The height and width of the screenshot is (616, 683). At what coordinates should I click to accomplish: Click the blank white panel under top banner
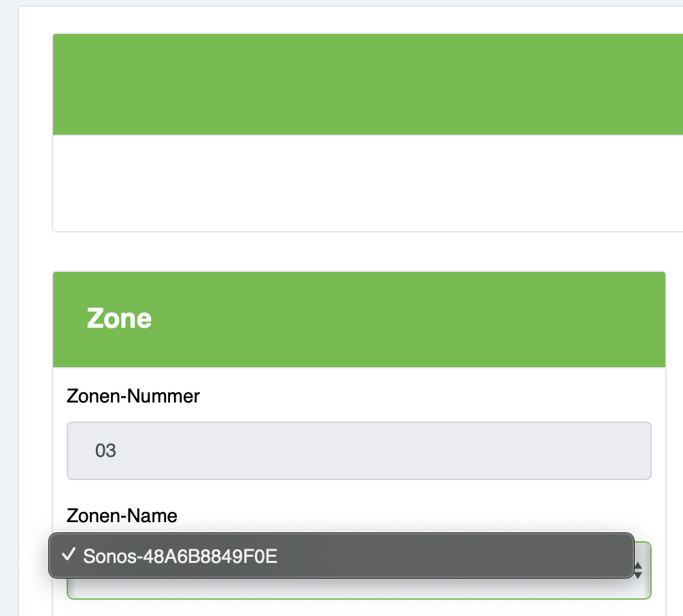[367, 184]
